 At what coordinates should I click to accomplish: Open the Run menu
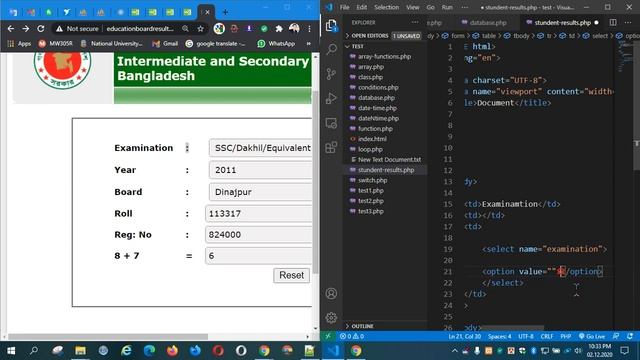coord(447,7)
